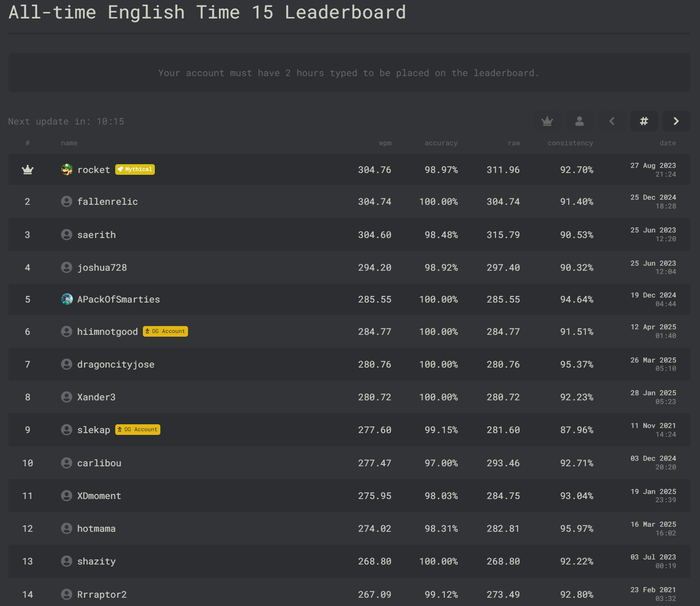Click the wpm column header
700x606 pixels.
coord(385,143)
